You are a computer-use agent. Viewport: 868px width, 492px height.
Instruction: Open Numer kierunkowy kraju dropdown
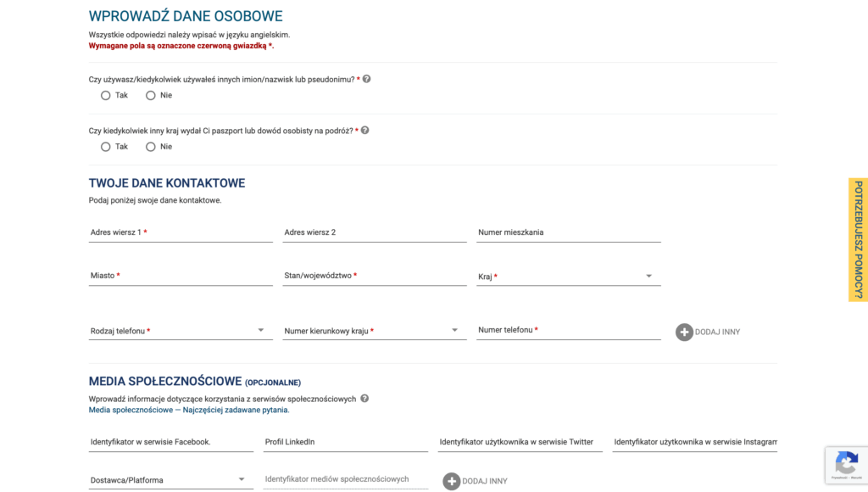[374, 331]
